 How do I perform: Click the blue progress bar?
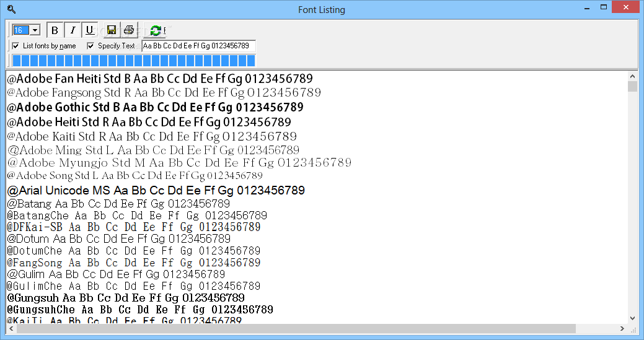coord(134,61)
